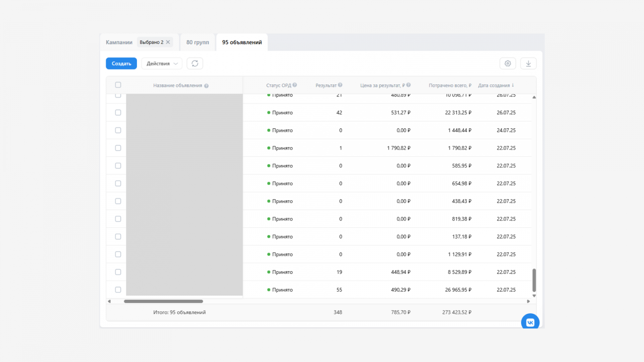Open the VK chat bubble icon
Image resolution: width=644 pixels, height=362 pixels.
[530, 322]
